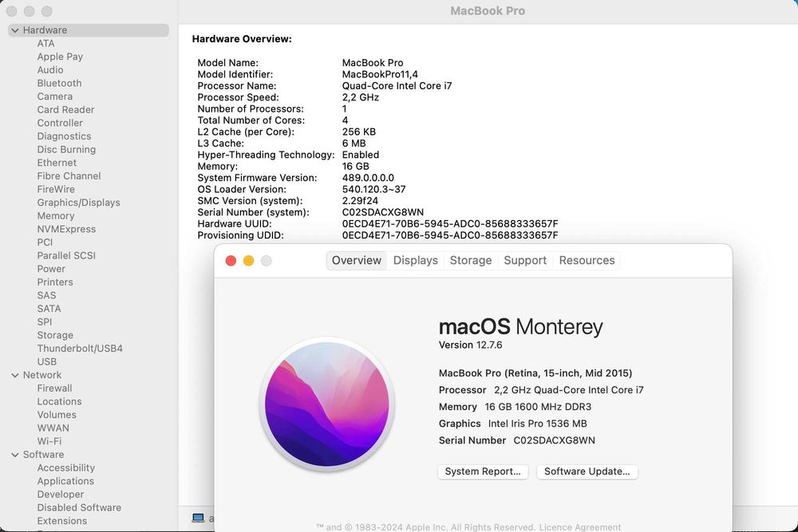Click the Hardware UUID value

click(450, 224)
